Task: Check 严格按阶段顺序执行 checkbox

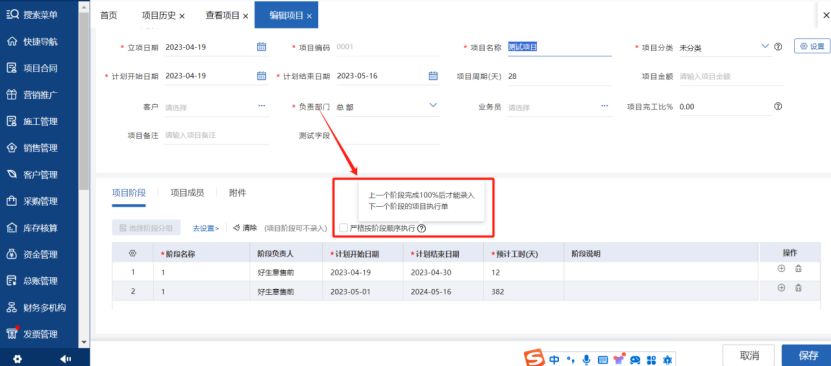Action: click(x=343, y=228)
